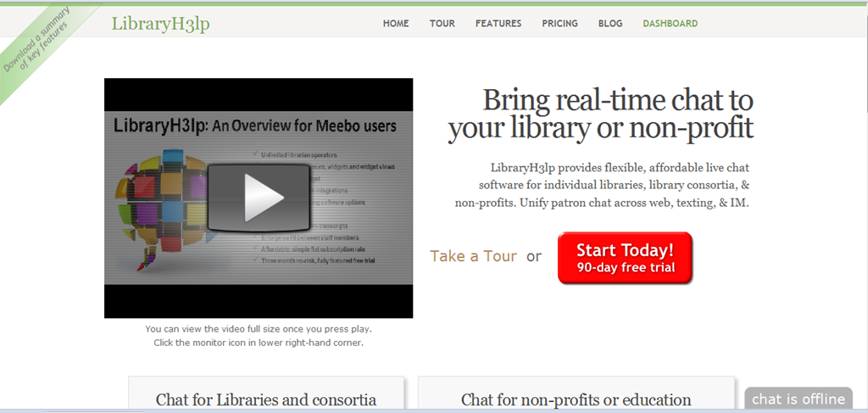Viewport: 868px width, 413px height.
Task: Open the chat is offline widget
Action: 798,399
